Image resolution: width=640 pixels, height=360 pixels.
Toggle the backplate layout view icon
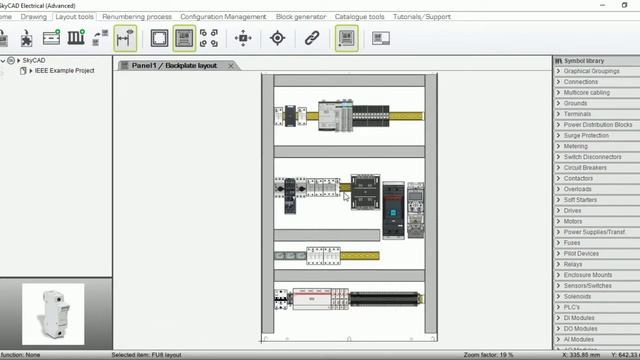(184, 38)
